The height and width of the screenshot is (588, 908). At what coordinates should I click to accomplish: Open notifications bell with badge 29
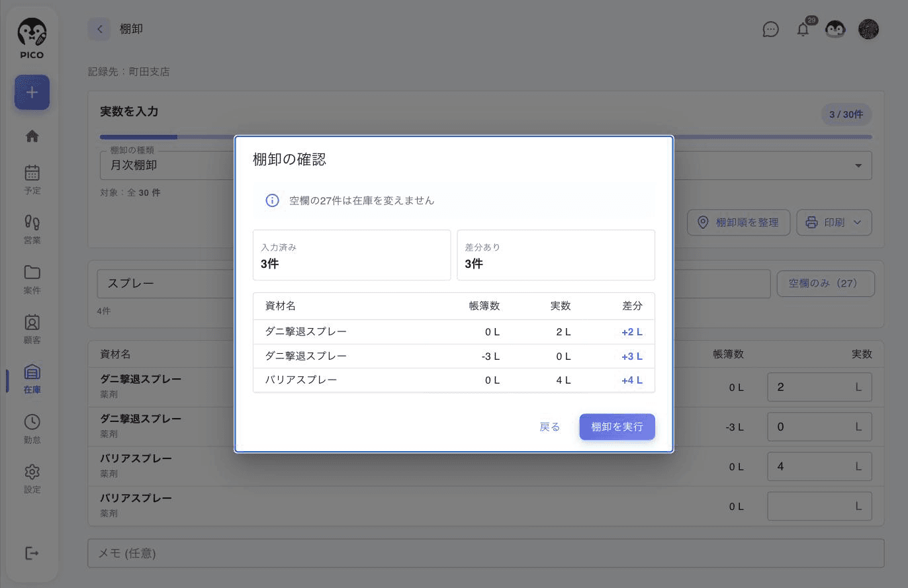click(803, 29)
